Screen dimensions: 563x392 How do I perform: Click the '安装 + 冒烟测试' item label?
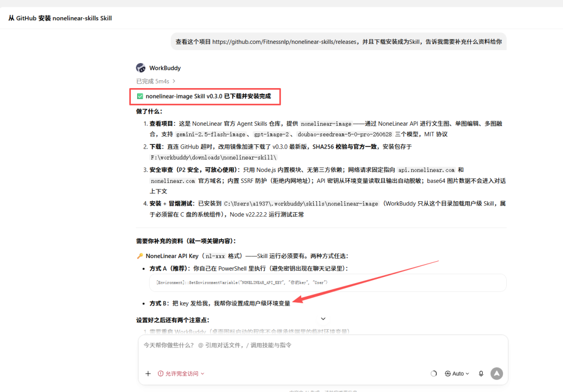click(x=172, y=203)
